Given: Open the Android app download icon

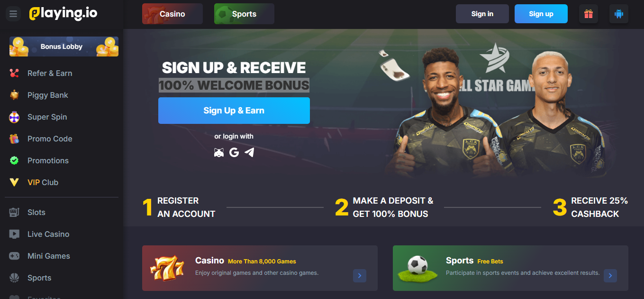Looking at the screenshot, I should [x=619, y=14].
